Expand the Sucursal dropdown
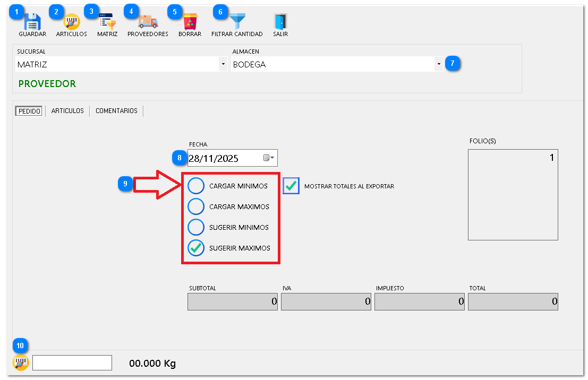The image size is (588, 380). 223,65
